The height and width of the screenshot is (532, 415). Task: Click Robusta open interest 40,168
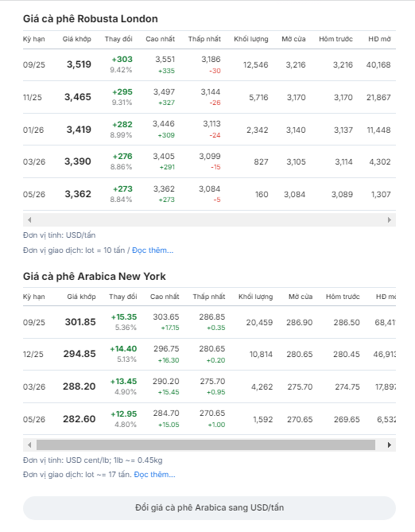click(378, 64)
